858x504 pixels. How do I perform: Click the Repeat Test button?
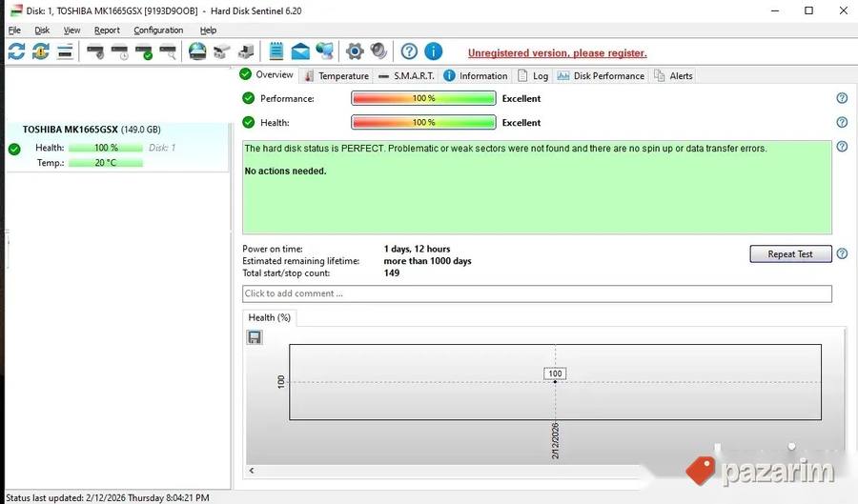790,253
